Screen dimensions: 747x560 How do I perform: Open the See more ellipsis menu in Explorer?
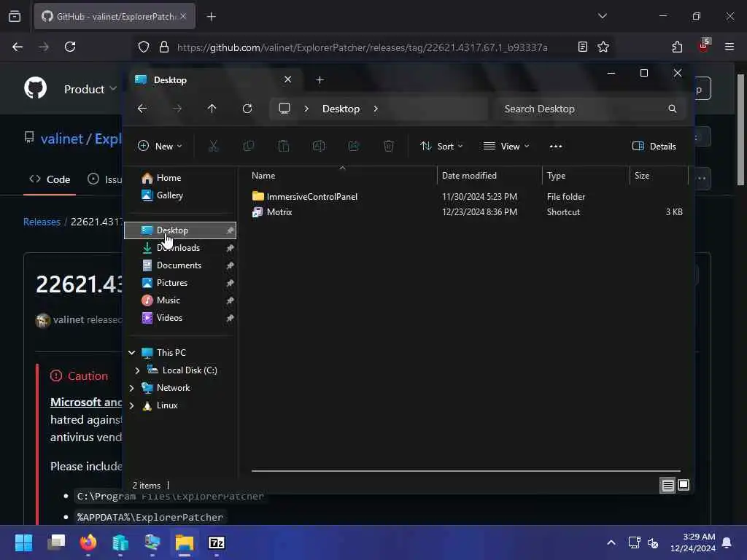tap(556, 146)
